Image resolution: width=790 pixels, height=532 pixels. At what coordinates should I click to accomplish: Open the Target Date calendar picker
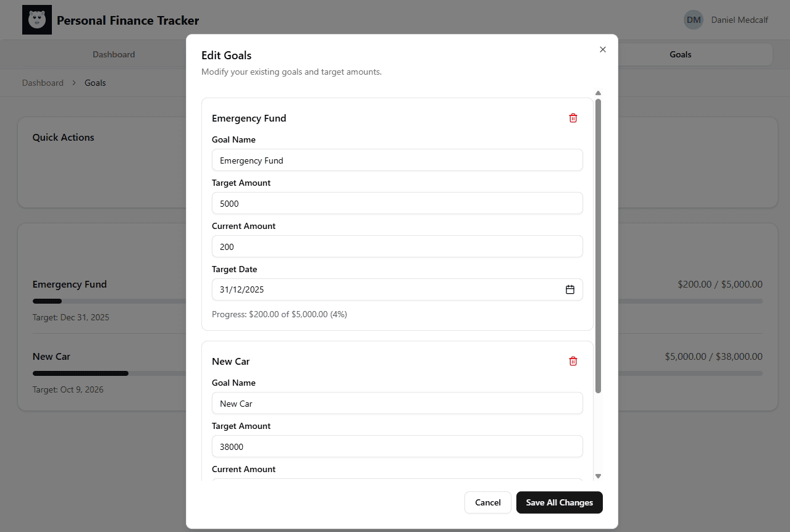point(569,289)
